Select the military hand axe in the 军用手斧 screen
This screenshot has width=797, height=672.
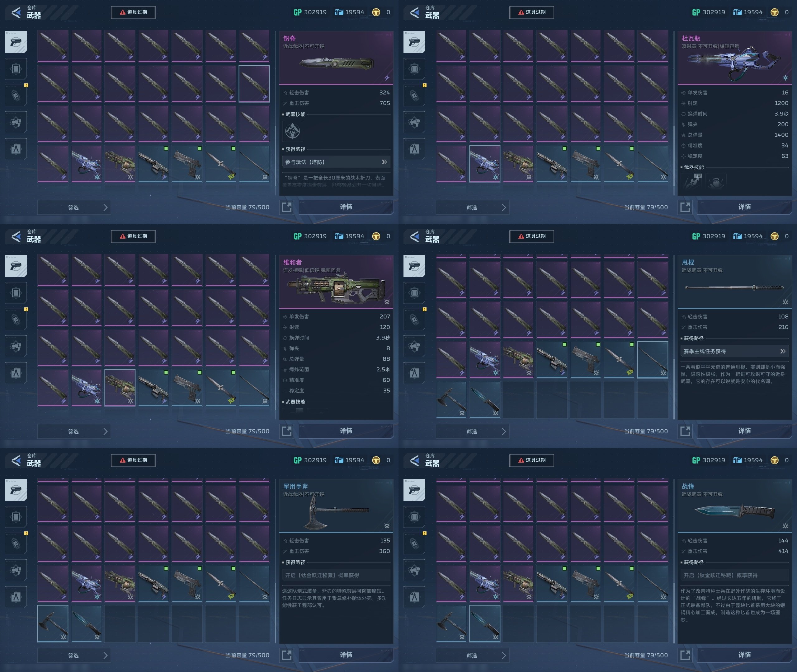(53, 623)
